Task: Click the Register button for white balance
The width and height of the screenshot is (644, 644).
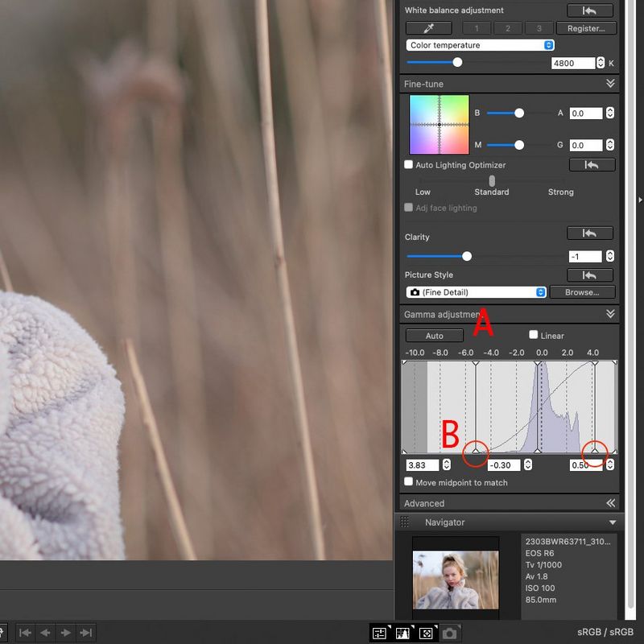Action: coord(586,28)
